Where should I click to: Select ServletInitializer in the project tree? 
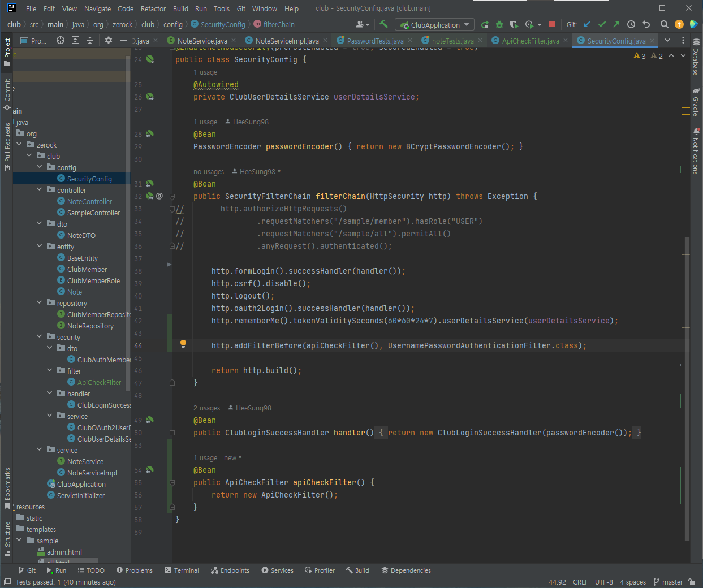(81, 495)
